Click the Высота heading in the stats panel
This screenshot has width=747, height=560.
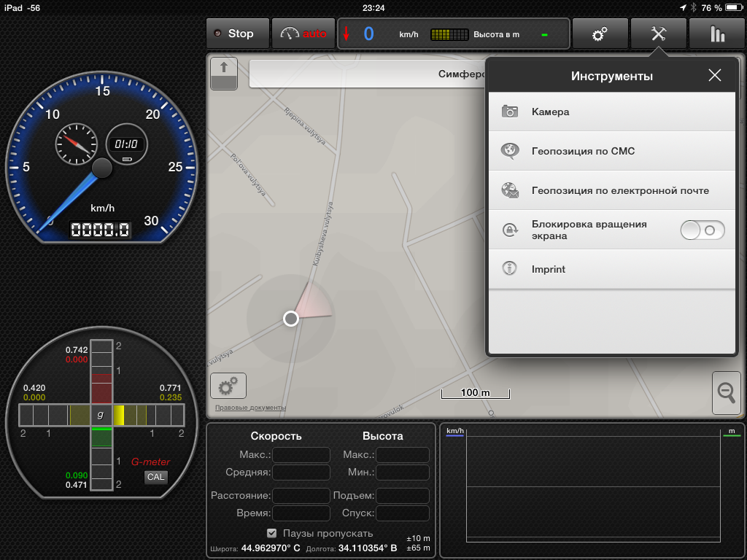[382, 436]
